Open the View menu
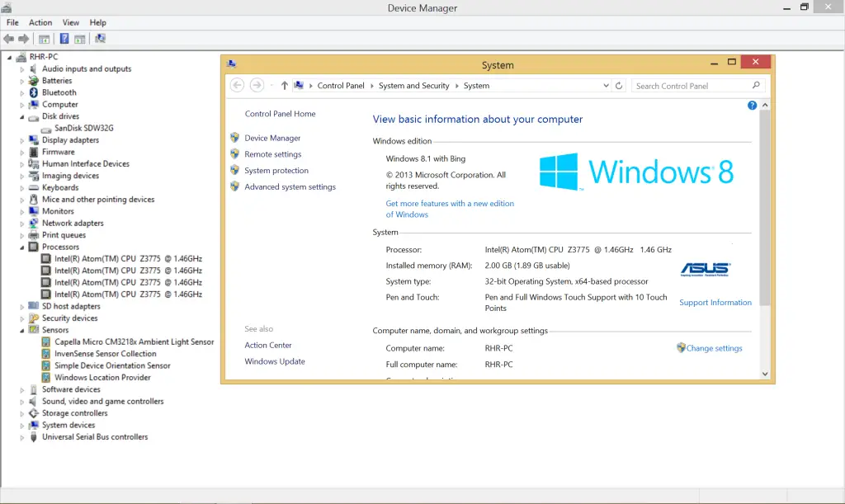Viewport: 845px width, 504px height. [71, 22]
